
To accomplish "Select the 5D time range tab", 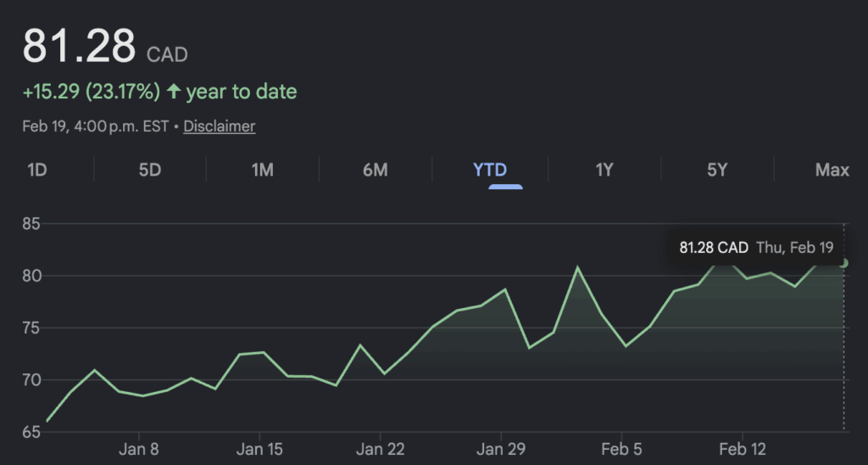I will pos(149,170).
